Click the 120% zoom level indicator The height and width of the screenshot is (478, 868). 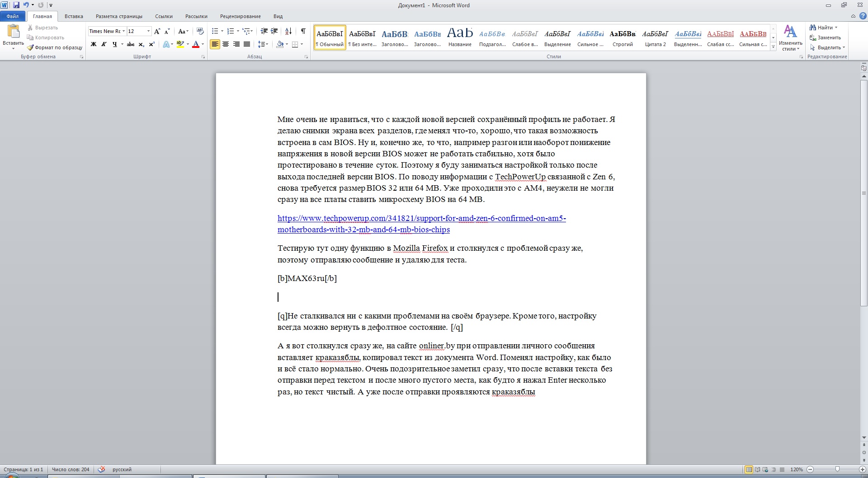[797, 469]
